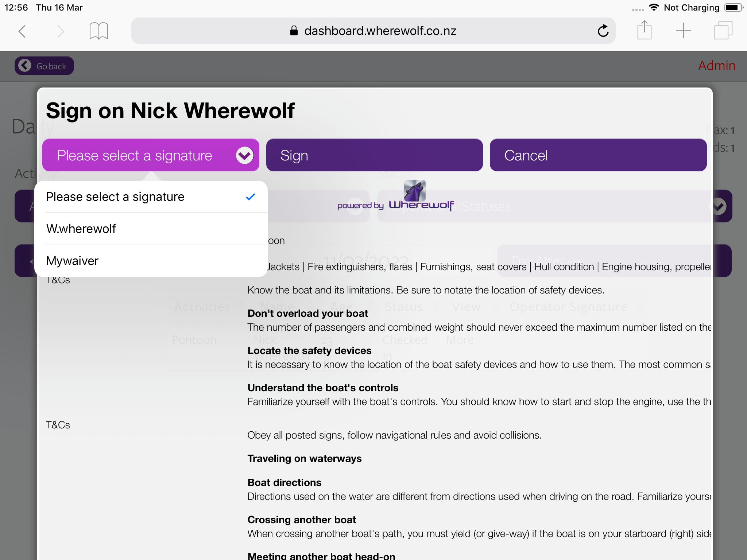747x560 pixels.
Task: Tap the Wi-Fi status icon
Action: click(x=654, y=7)
